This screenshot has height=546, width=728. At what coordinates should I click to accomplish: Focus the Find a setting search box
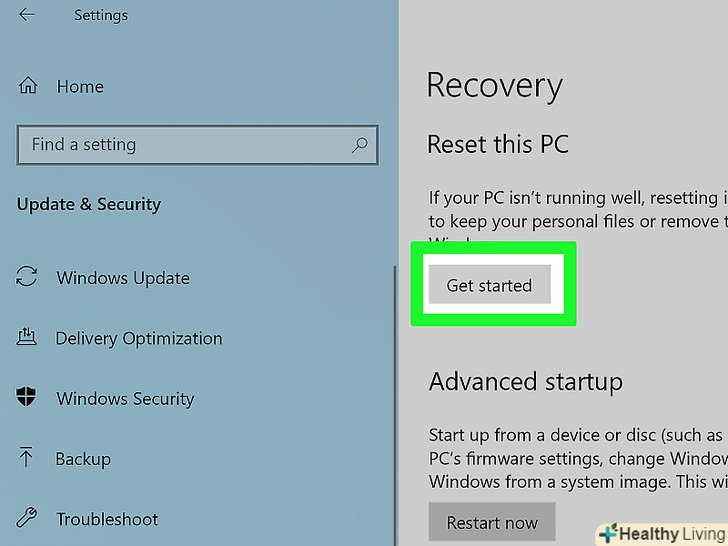coord(185,145)
